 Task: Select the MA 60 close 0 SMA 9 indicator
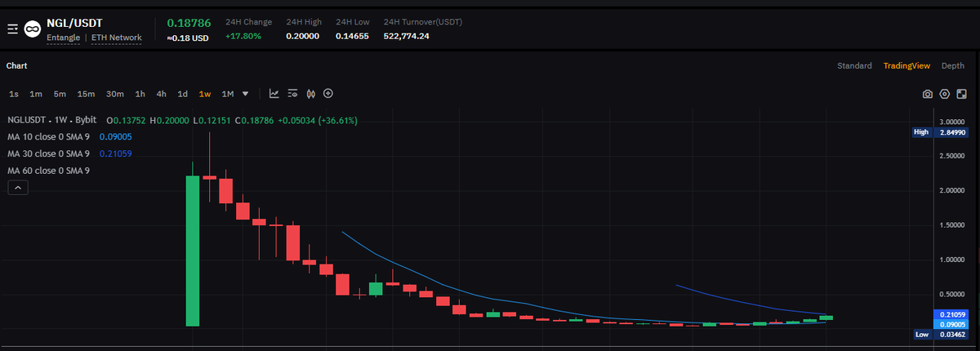click(x=48, y=171)
